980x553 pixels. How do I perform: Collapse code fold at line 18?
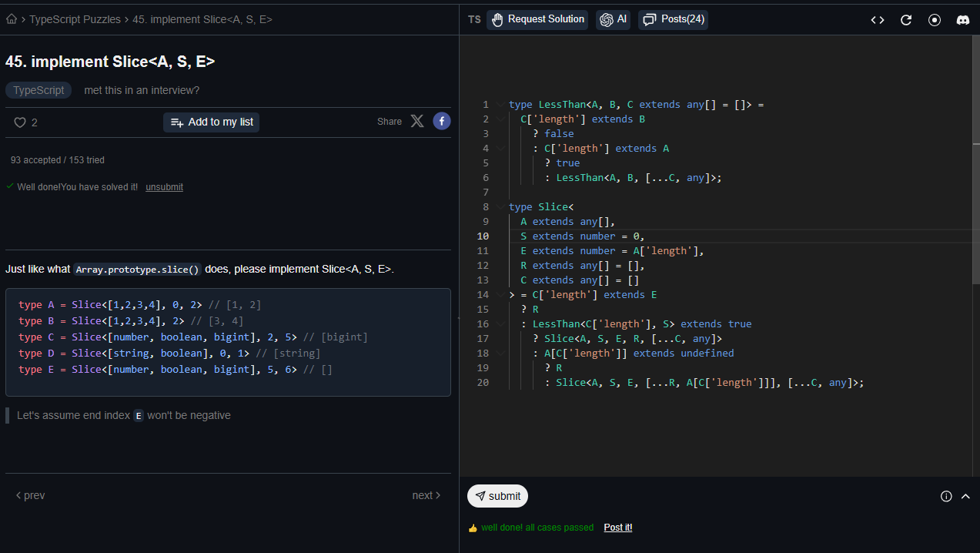(500, 353)
